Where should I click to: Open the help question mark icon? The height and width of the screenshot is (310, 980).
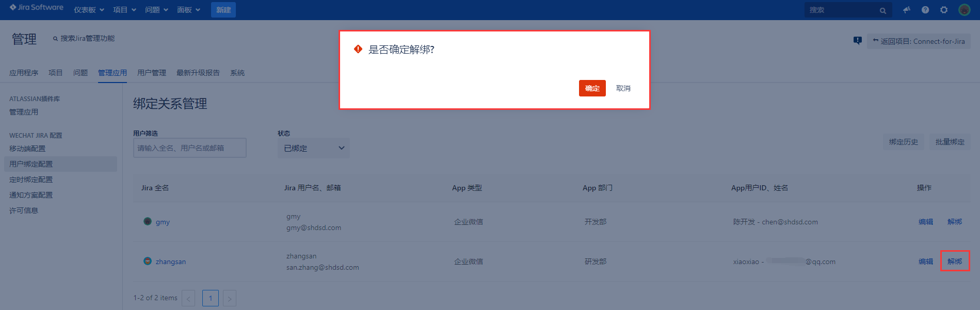925,10
